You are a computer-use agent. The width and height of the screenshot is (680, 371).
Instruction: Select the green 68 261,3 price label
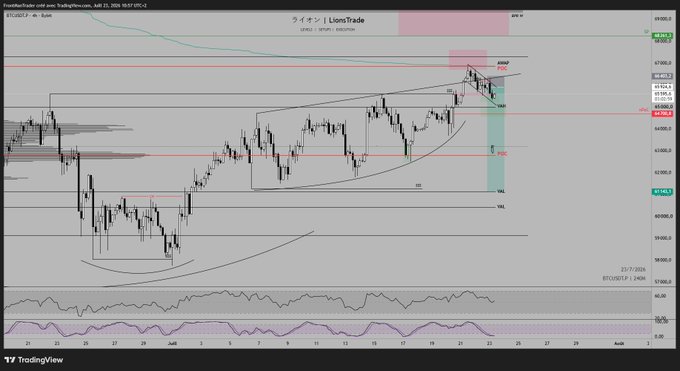point(662,36)
